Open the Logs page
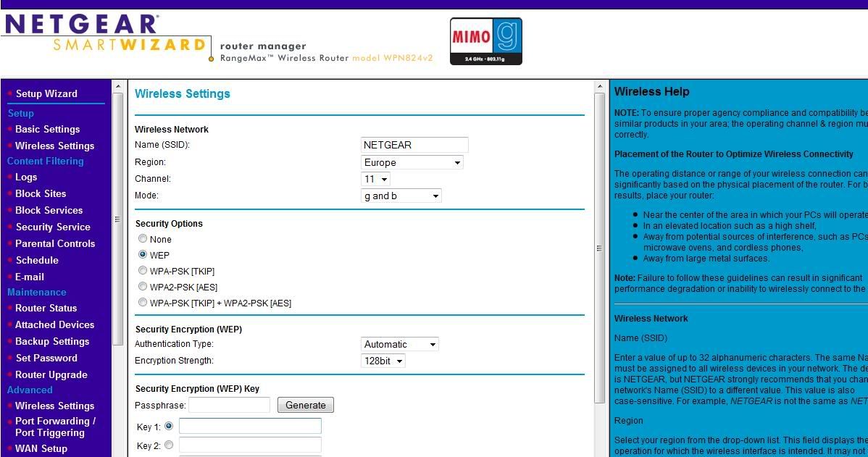868x457 pixels. coord(26,177)
